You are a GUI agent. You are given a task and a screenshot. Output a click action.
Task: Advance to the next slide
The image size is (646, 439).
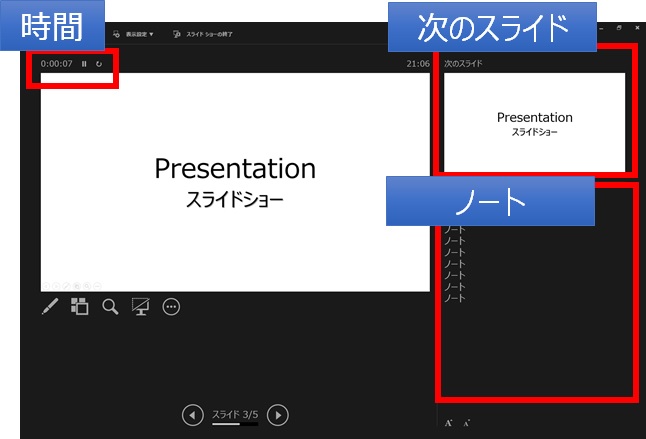tap(279, 414)
